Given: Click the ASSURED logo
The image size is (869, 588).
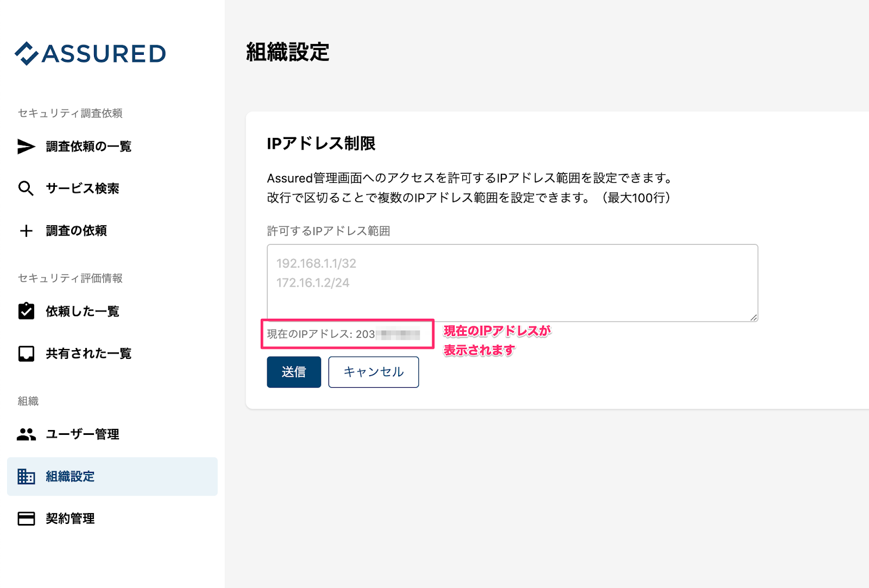Looking at the screenshot, I should click(90, 53).
